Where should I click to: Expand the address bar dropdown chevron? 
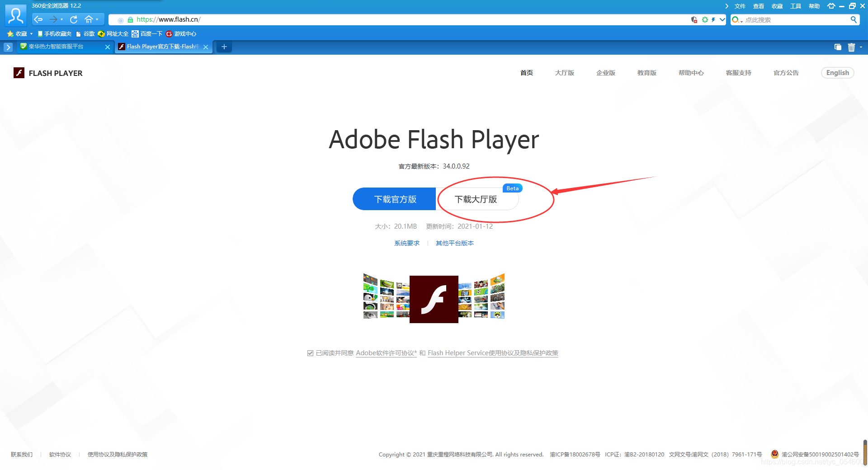point(722,20)
